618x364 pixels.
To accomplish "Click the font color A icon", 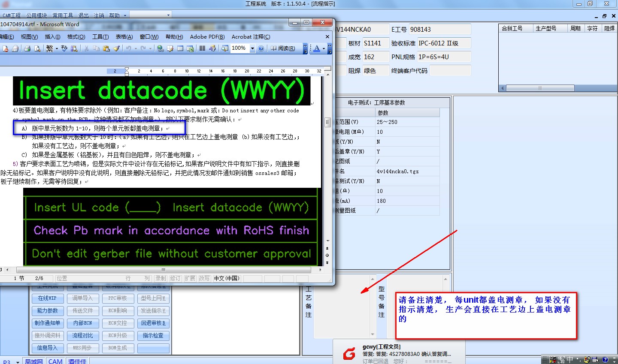I will click(x=316, y=48).
